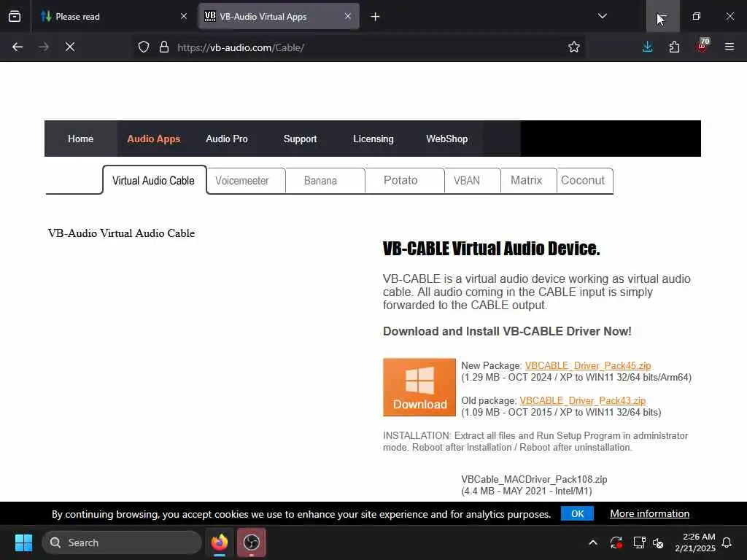
Task: Click the forward navigation arrow
Action: click(44, 47)
